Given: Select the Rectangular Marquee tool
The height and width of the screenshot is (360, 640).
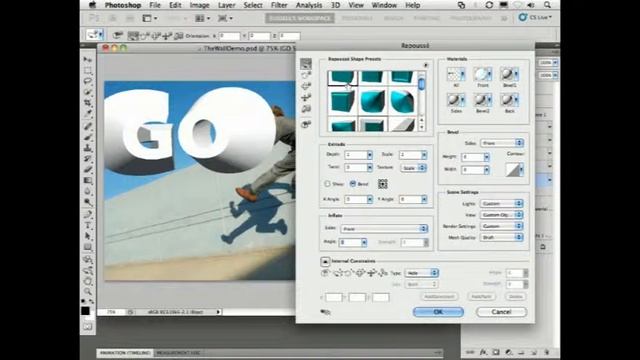Looking at the screenshot, I should [x=88, y=71].
